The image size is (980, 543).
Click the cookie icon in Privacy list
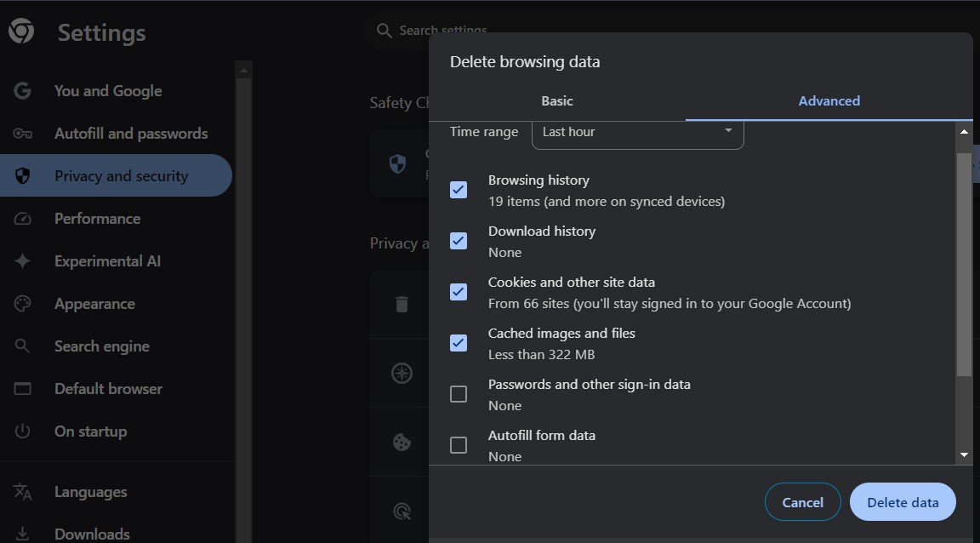[402, 443]
